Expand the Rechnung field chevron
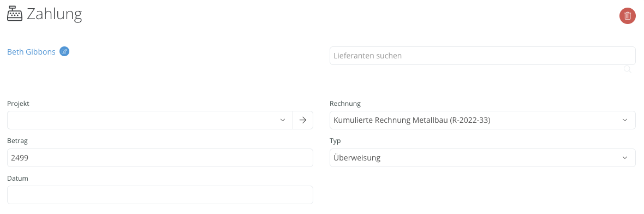This screenshot has width=644, height=214. coord(625,120)
